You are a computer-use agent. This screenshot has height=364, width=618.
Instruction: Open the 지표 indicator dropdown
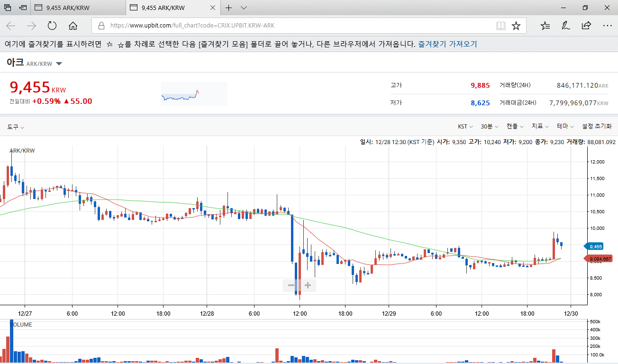540,126
